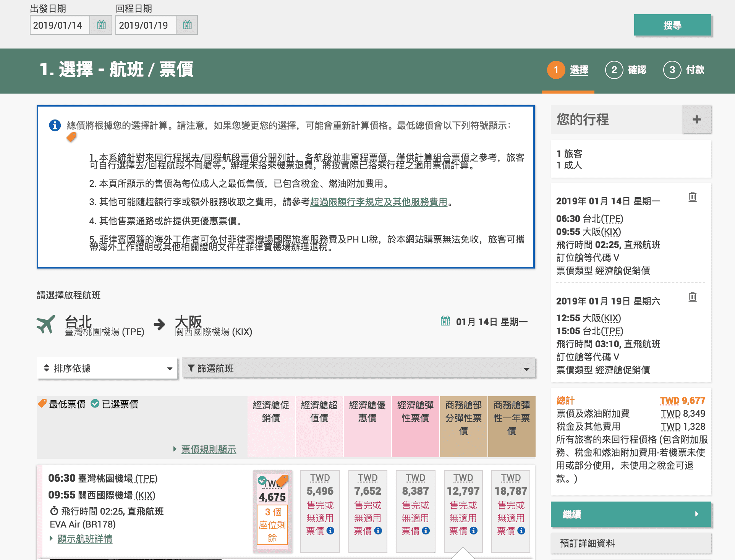Select the 商務艙部分彈性票價 column header
This screenshot has height=560, width=735.
click(464, 427)
